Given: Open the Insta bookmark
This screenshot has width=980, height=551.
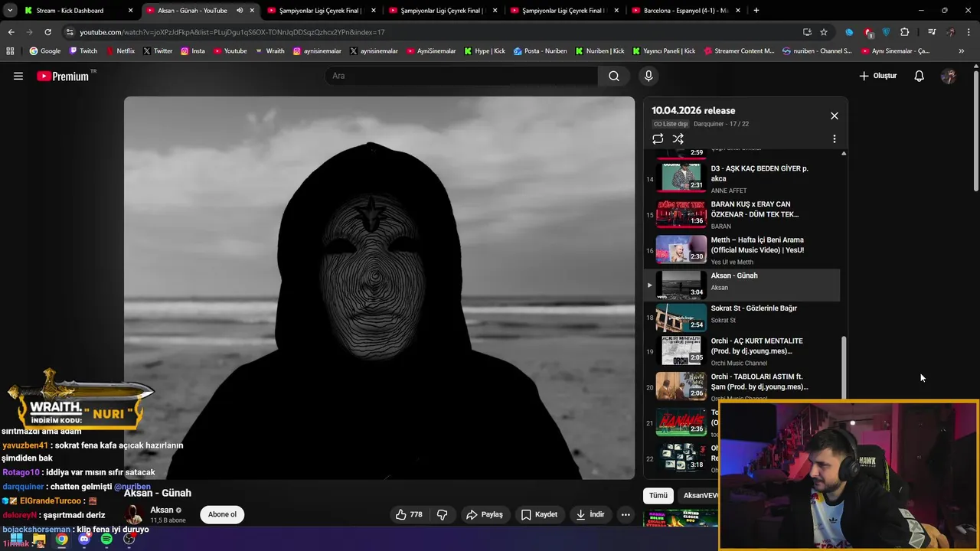Looking at the screenshot, I should pos(193,51).
